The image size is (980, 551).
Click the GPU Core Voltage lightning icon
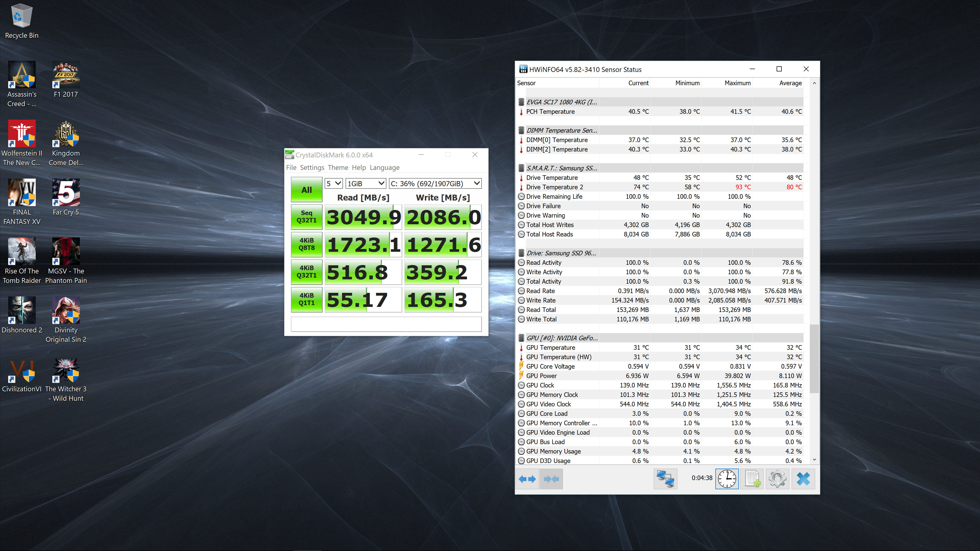tap(521, 366)
